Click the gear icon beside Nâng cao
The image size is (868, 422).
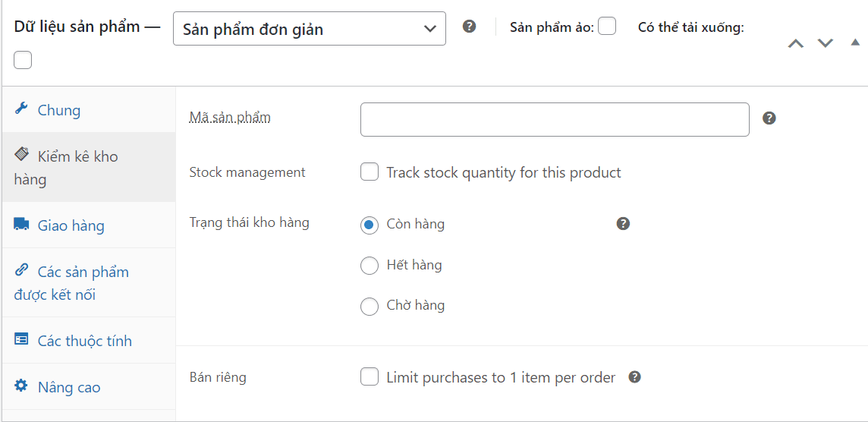point(21,386)
